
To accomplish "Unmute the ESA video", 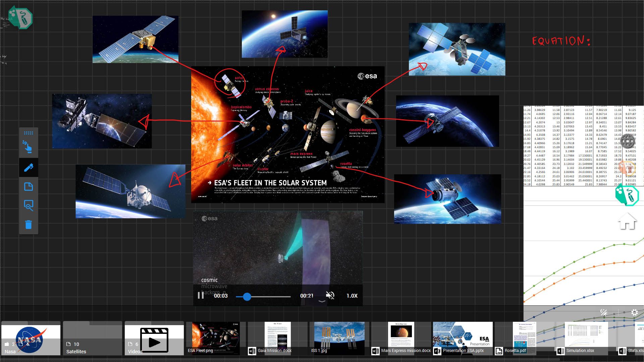I will pos(330,295).
